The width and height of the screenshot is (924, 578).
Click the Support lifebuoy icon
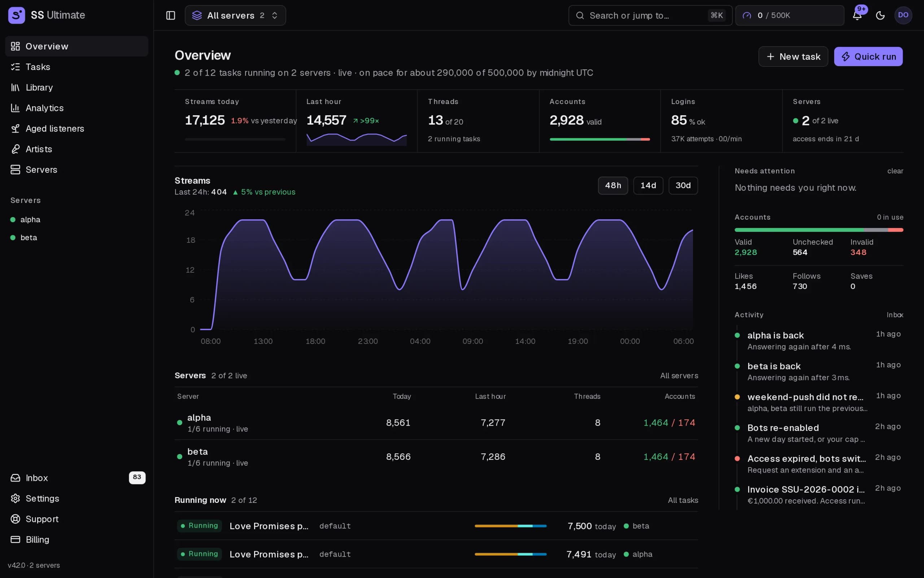tap(15, 519)
